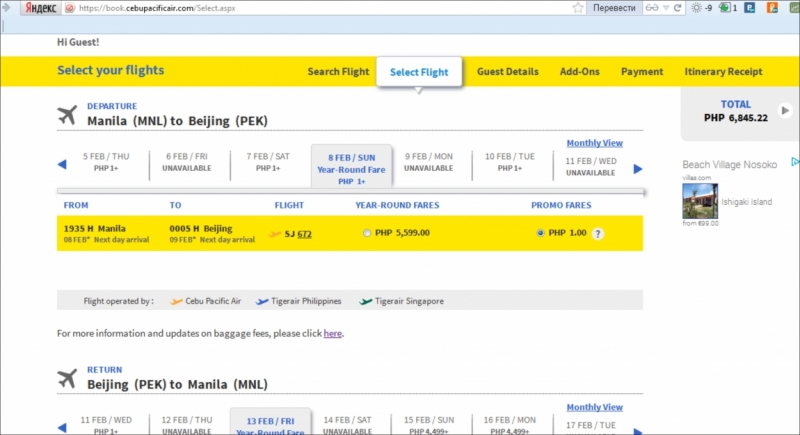Open the Search Flight step tab
Viewport: 800px width, 435px height.
338,72
